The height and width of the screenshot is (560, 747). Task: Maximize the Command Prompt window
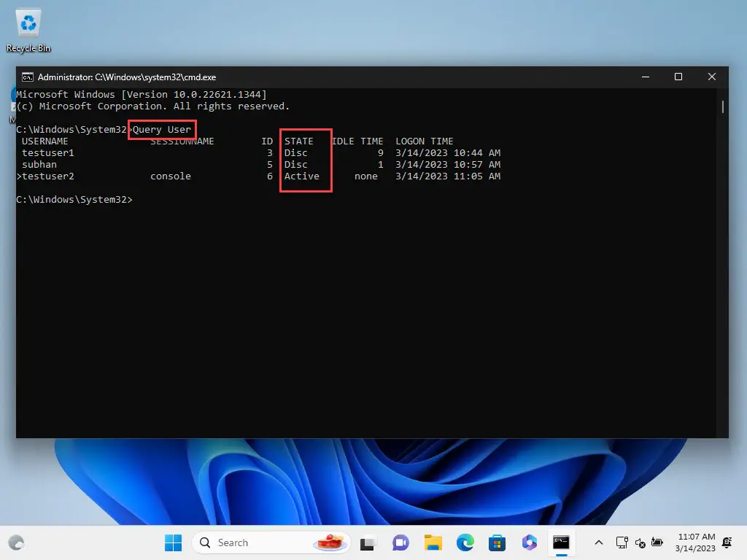tap(678, 77)
